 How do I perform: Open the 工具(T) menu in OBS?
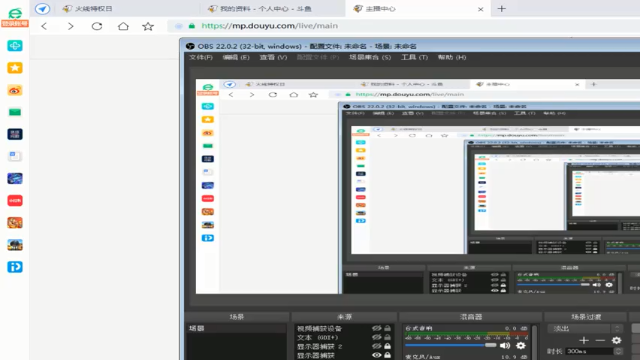coord(414,58)
